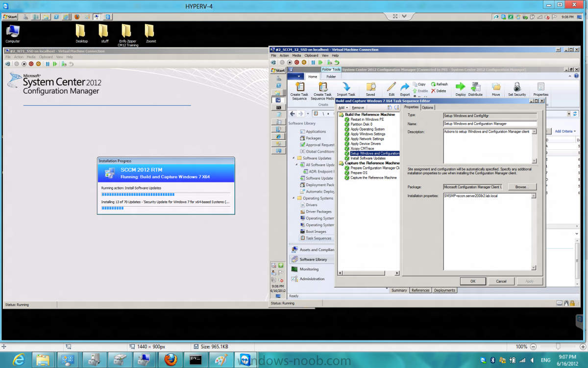Screen dimensions: 588x368
Task: Switch to the Options tab in editor
Action: pyautogui.click(x=428, y=107)
